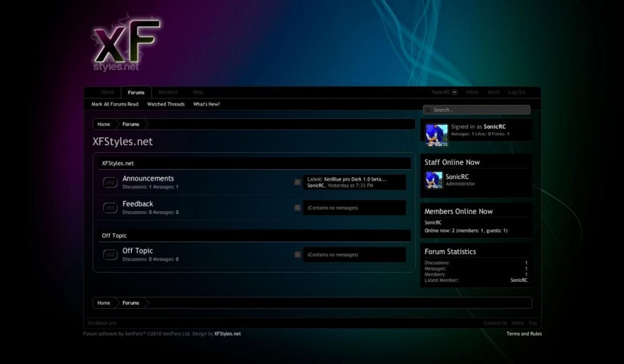The width and height of the screenshot is (624, 364).
Task: Click '(Contains no messages)' in the Off Topic row
Action: [333, 254]
